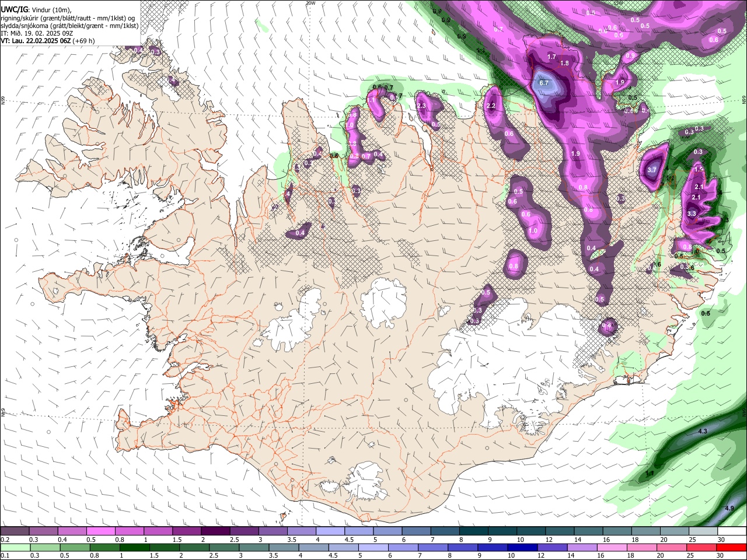
Task: Click the '25' label in the snow legend
Action: [693, 540]
